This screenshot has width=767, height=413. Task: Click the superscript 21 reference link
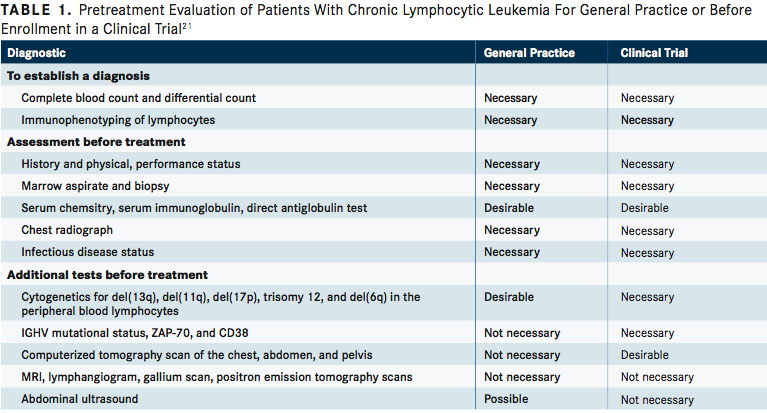[x=187, y=26]
